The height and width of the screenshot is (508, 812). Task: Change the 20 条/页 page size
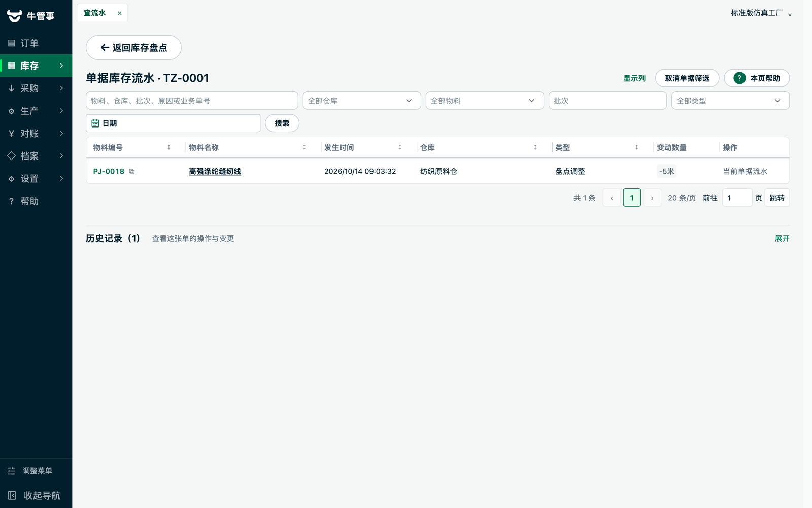[x=682, y=198]
